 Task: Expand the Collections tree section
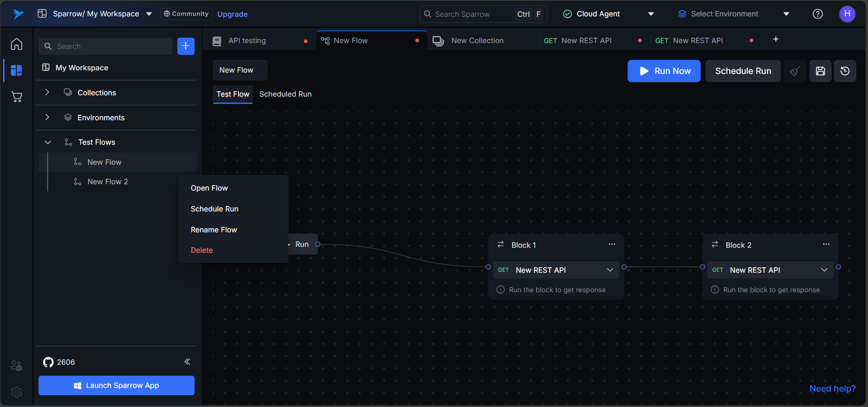(47, 93)
